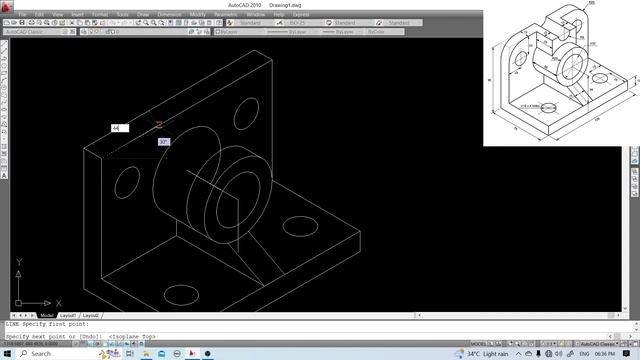Select the Pan realtime tool
The height and width of the screenshot is (360, 640).
pyautogui.click(x=138, y=23)
